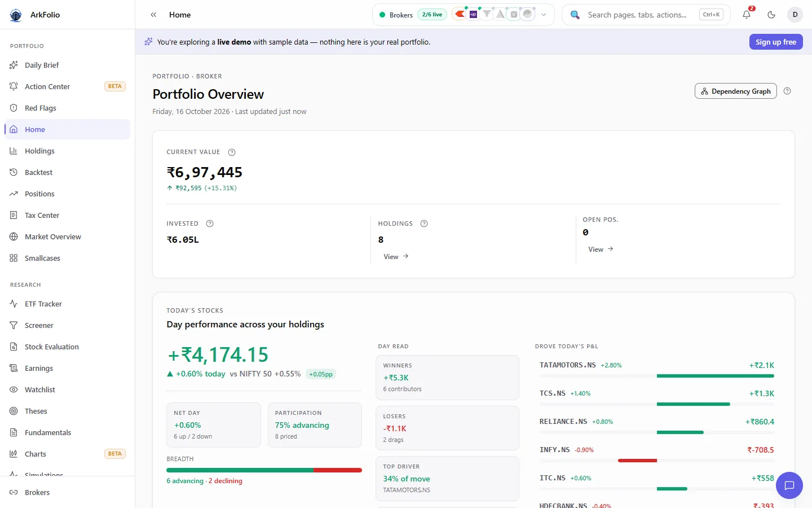This screenshot has height=508, width=812.
Task: Click the Screener funnel icon
Action: [14, 325]
